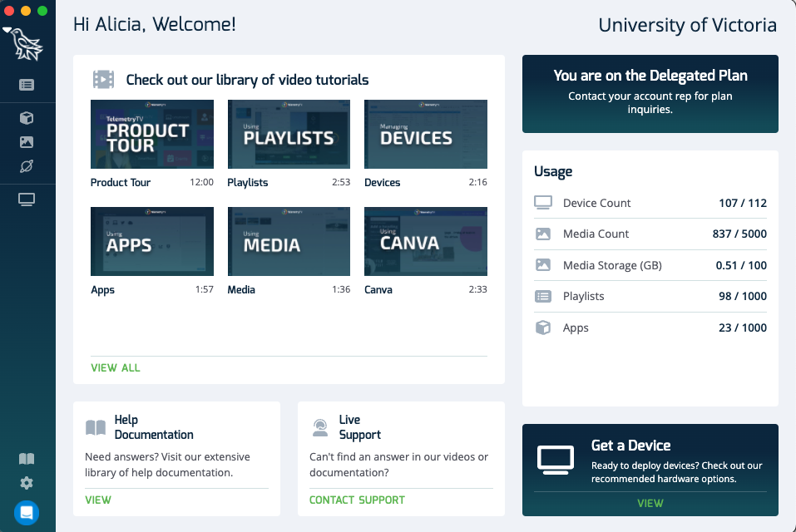Play the Product Tour video thumbnail

tap(152, 134)
